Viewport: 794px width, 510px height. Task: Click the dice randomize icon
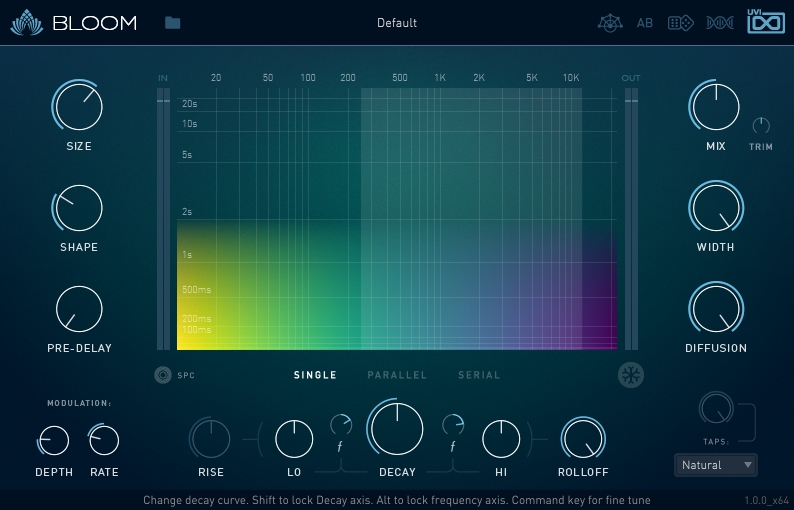(x=681, y=23)
